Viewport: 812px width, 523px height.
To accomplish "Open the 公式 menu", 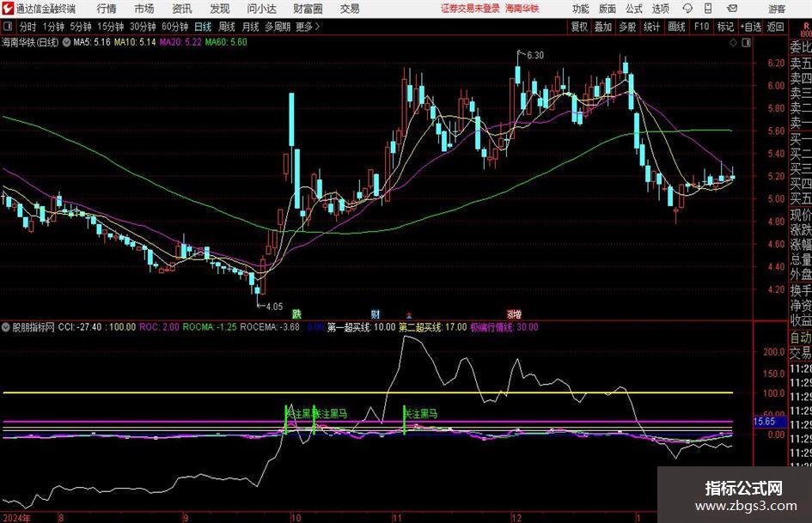I will pyautogui.click(x=633, y=9).
